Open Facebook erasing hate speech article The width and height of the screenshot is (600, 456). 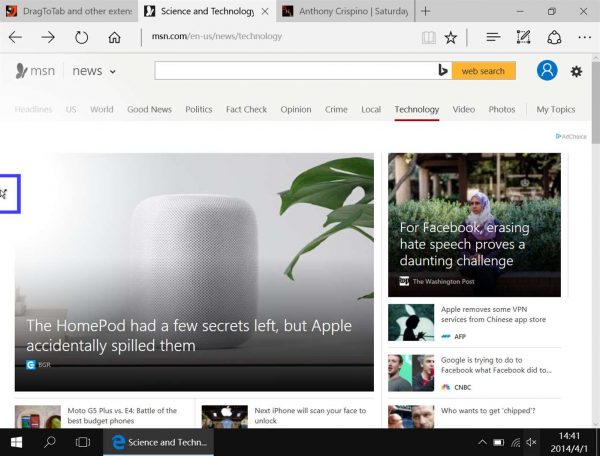[x=464, y=244]
